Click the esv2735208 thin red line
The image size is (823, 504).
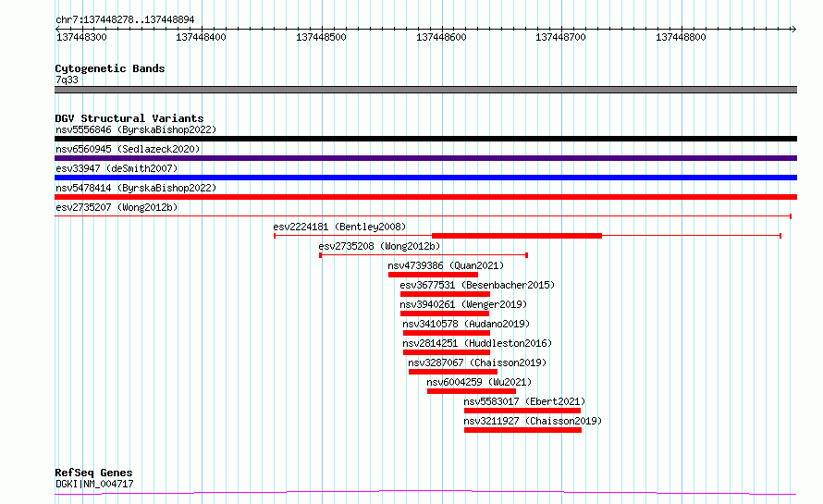point(424,255)
